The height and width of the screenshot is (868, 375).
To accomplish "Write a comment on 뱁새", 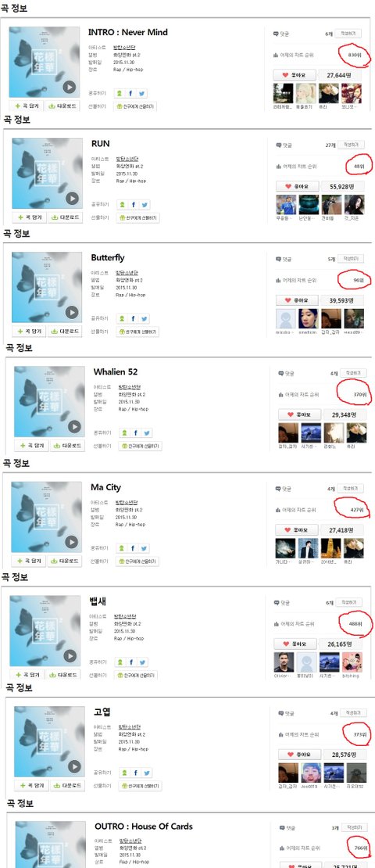I will 348,602.
